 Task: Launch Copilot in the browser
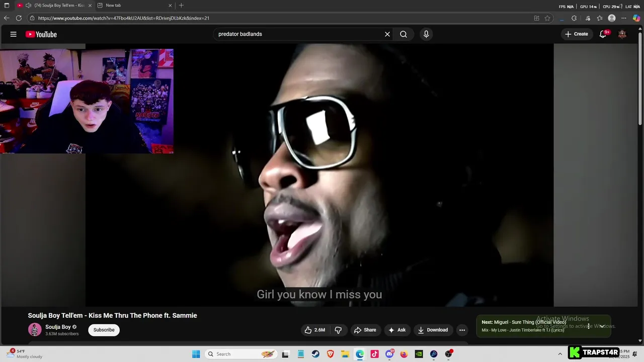[636, 18]
